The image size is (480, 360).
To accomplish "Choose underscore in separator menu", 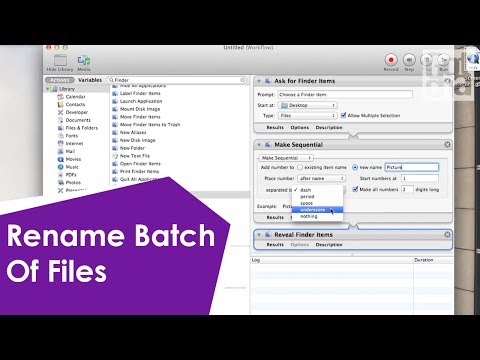I will [x=317, y=210].
